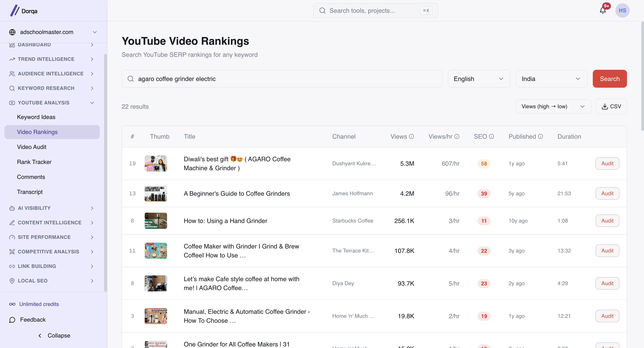The height and width of the screenshot is (348, 644).
Task: Expand the Dashboard section chevron
Action: coord(92,45)
